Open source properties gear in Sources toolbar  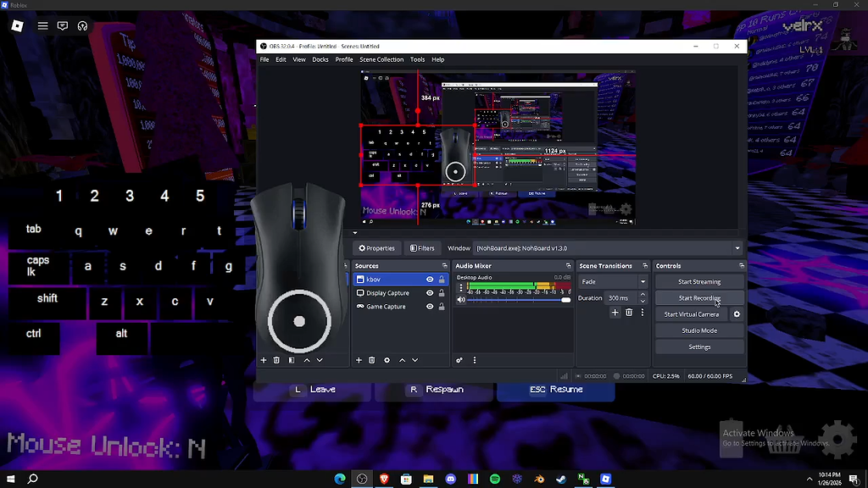387,360
